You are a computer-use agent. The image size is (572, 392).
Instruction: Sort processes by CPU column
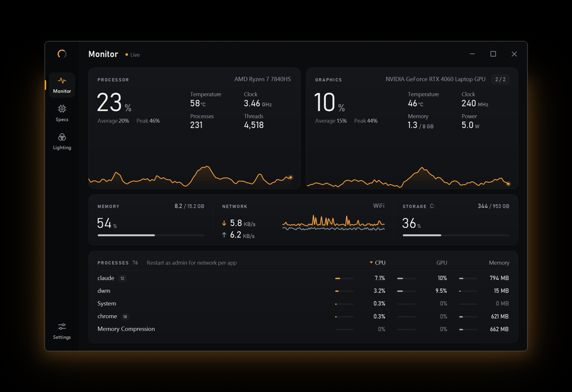click(x=378, y=263)
